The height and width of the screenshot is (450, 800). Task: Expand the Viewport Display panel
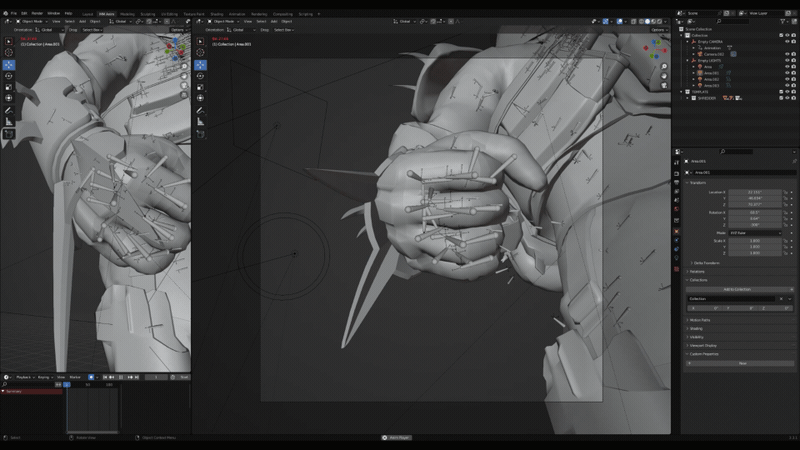(x=702, y=345)
